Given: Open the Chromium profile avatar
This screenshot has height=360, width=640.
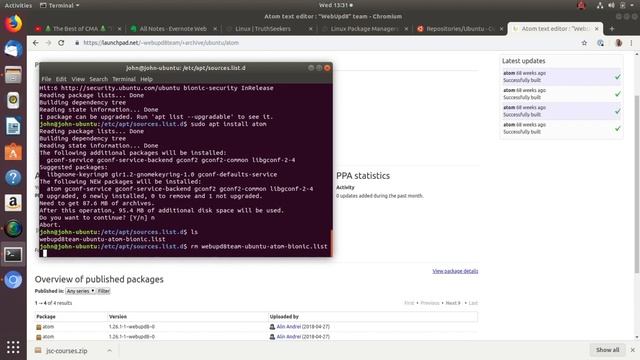Looking at the screenshot, I should [618, 43].
